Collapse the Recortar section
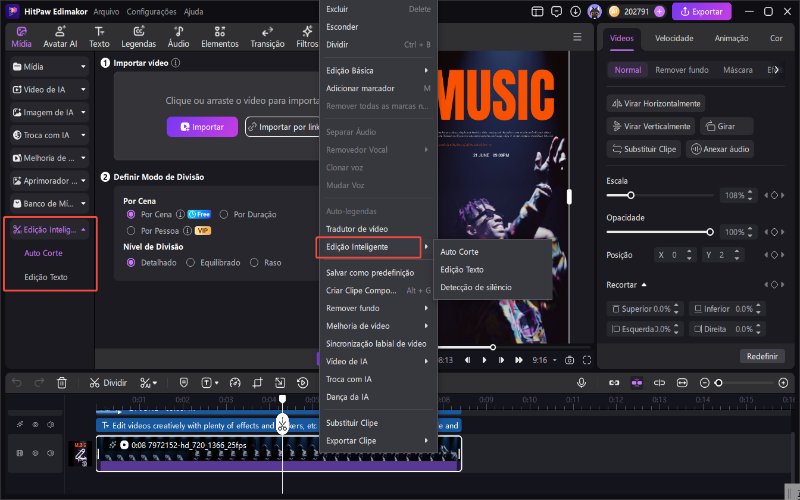 click(x=644, y=285)
